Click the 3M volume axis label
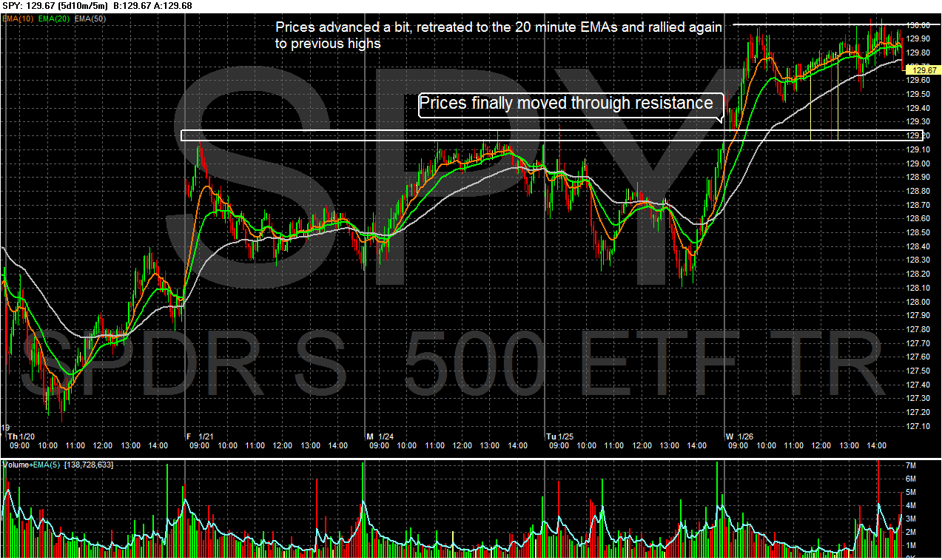 pos(912,519)
